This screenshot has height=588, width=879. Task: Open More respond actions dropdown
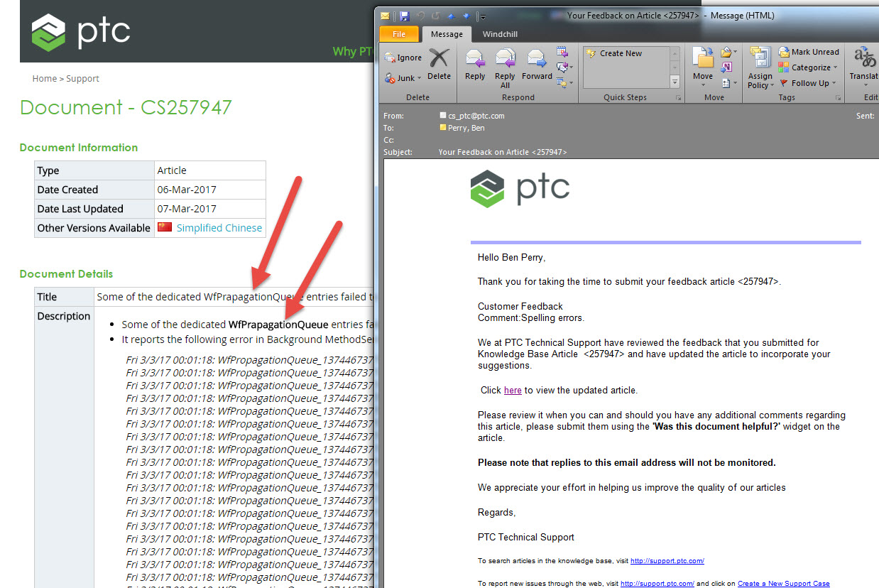564,83
